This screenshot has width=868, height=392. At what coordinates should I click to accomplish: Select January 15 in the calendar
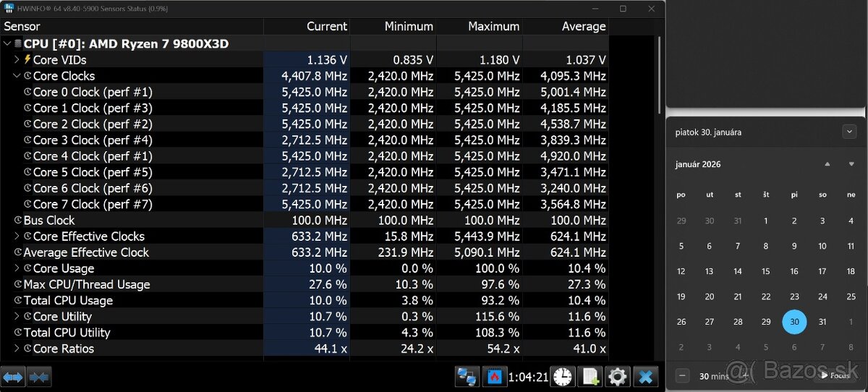click(x=766, y=271)
